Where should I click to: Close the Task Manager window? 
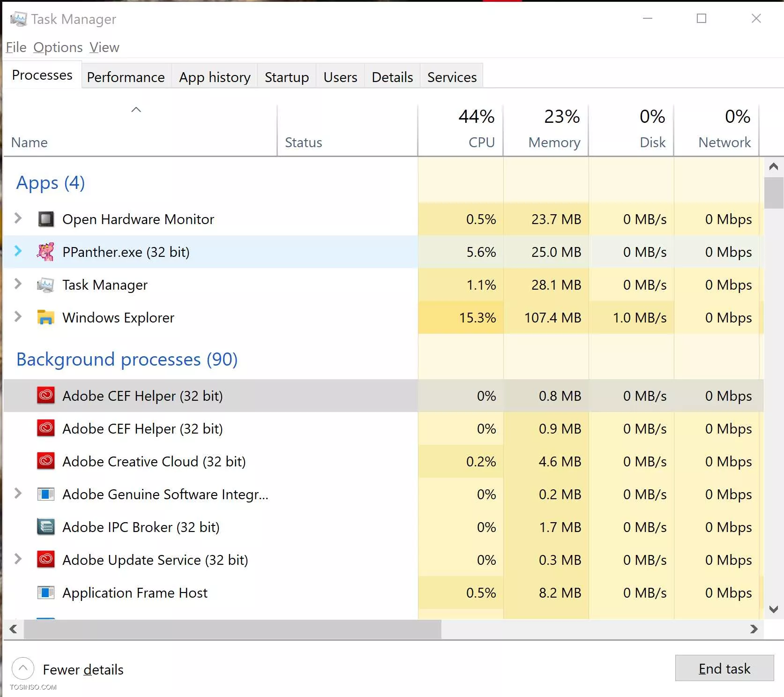point(756,18)
